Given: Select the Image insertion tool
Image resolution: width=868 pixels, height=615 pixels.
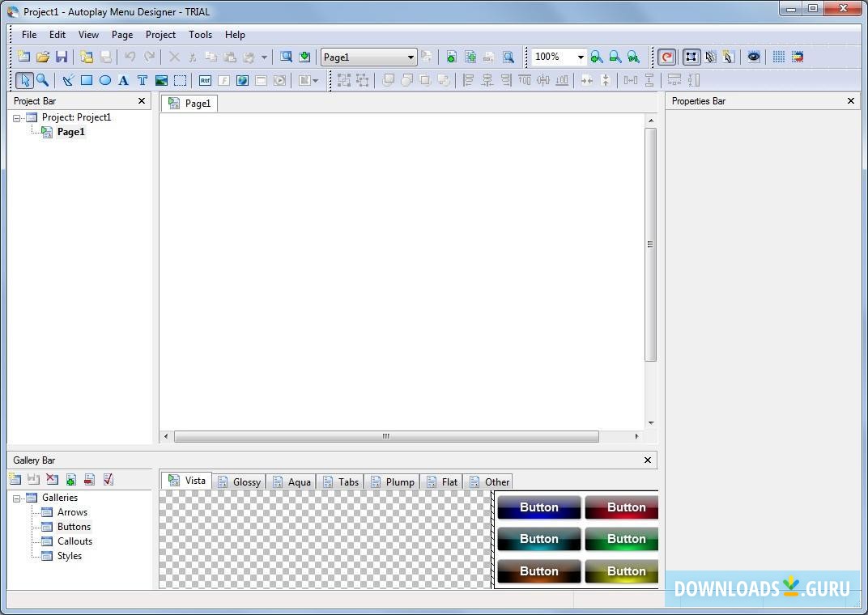Looking at the screenshot, I should (161, 80).
